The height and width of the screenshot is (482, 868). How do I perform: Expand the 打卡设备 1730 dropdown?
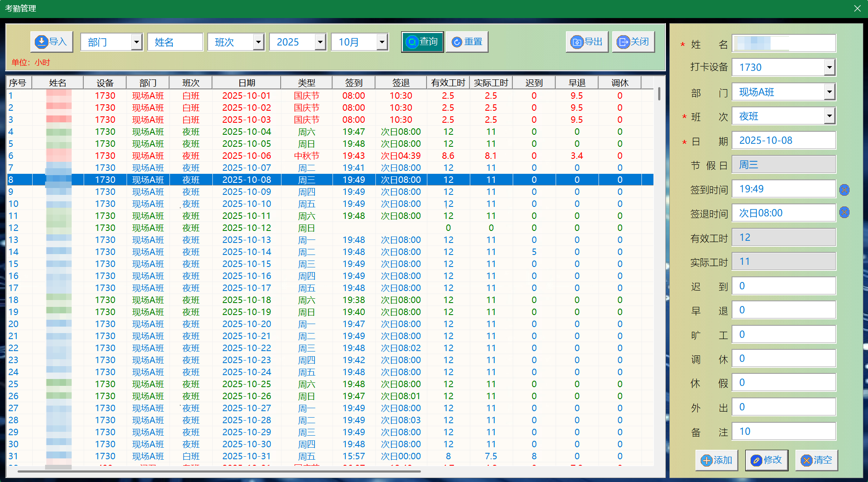click(829, 67)
